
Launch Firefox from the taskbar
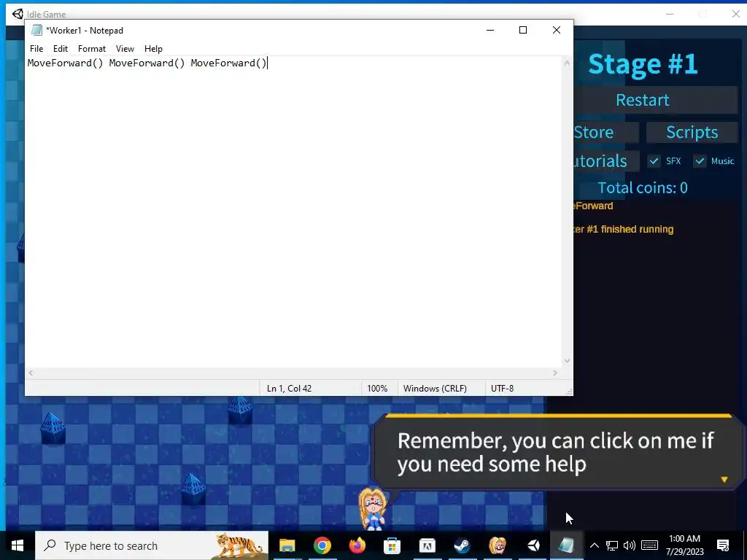357,545
